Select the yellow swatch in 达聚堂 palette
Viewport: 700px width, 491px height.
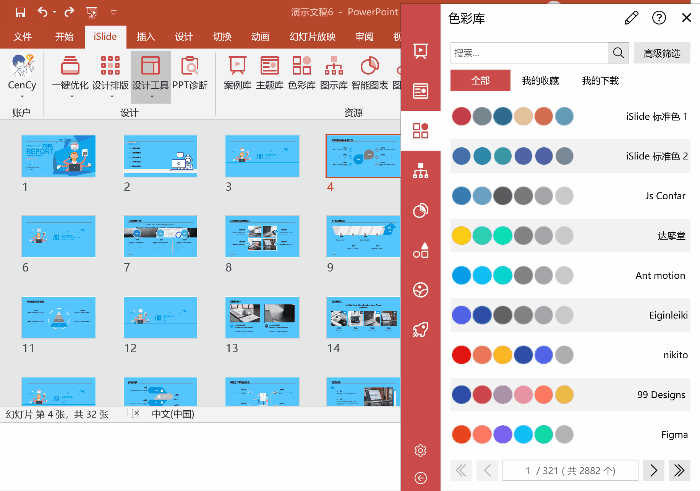461,236
